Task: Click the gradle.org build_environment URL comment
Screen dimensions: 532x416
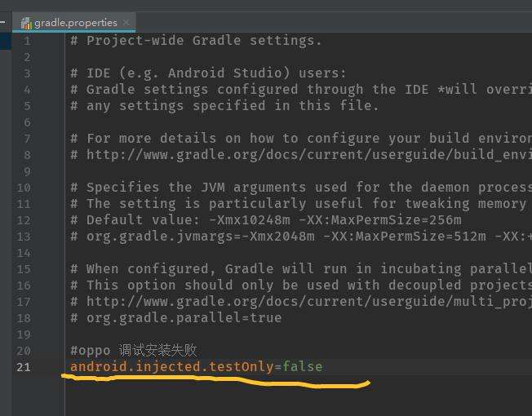Action: click(301, 155)
